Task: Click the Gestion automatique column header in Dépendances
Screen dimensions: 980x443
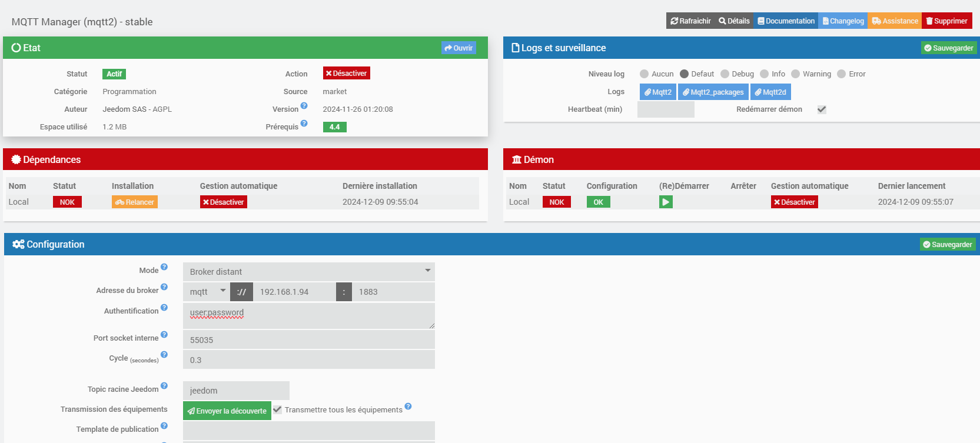Action: (238, 186)
